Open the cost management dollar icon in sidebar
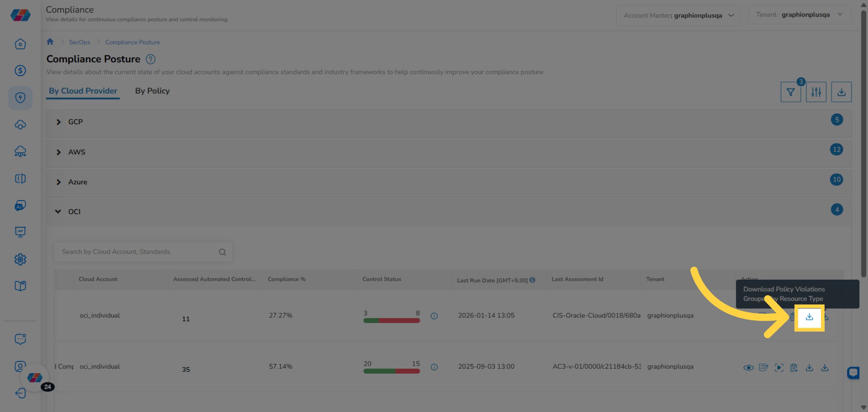The width and height of the screenshot is (868, 412). coord(20,70)
